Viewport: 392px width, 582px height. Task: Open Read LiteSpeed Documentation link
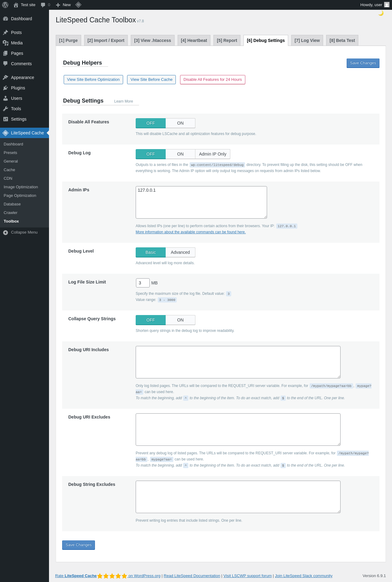(x=192, y=576)
